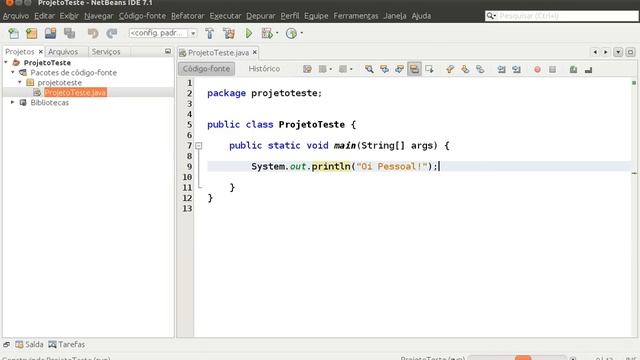Image resolution: width=640 pixels, height=360 pixels.
Task: Click Stop Macro Recording square
Action: (552, 69)
